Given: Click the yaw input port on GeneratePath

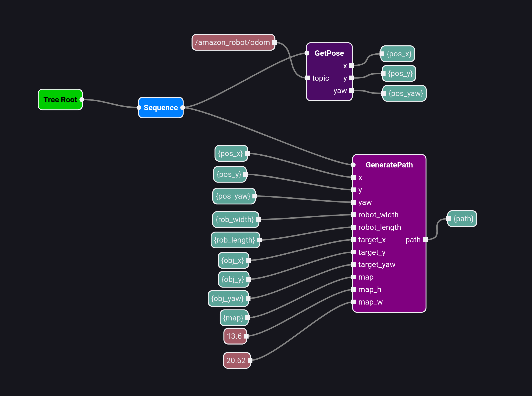Looking at the screenshot, I should click(x=353, y=202).
